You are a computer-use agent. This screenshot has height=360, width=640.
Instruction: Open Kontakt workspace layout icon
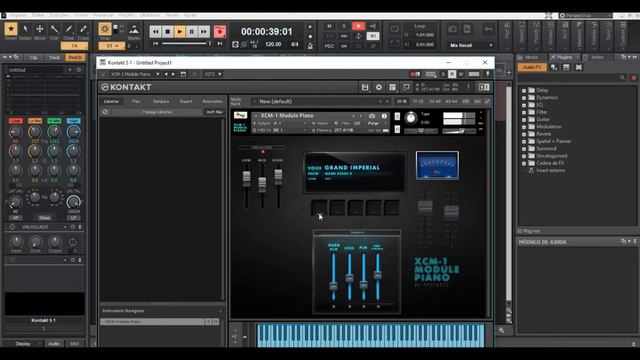click(392, 87)
